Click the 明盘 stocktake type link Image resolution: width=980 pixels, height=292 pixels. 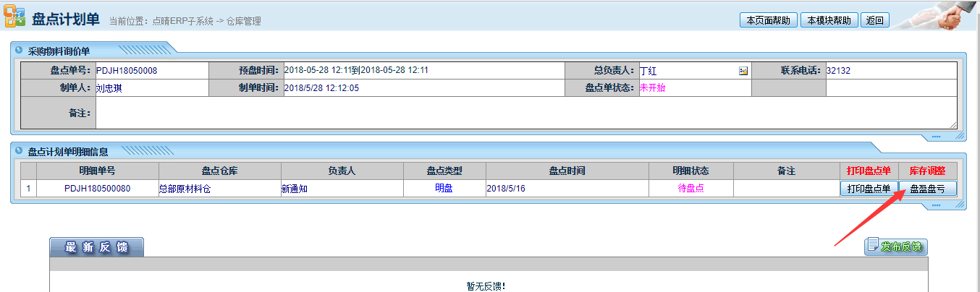(x=444, y=188)
